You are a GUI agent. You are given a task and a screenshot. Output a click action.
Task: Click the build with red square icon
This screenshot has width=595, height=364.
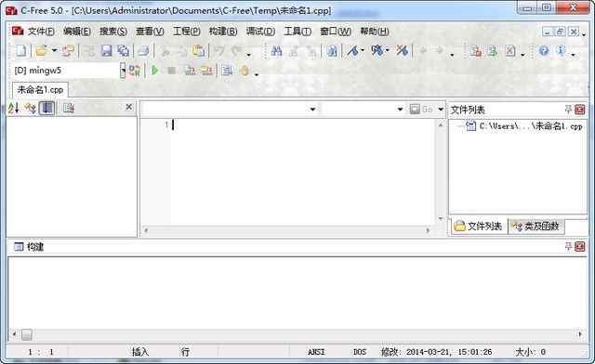pos(475,50)
